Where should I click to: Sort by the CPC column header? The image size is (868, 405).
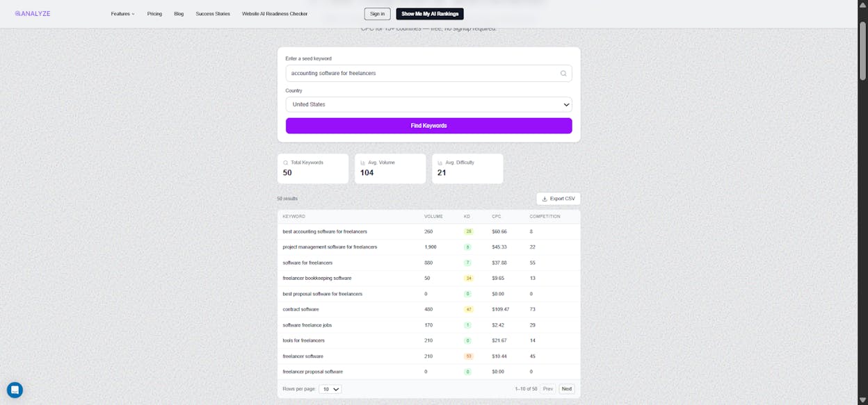(x=497, y=216)
